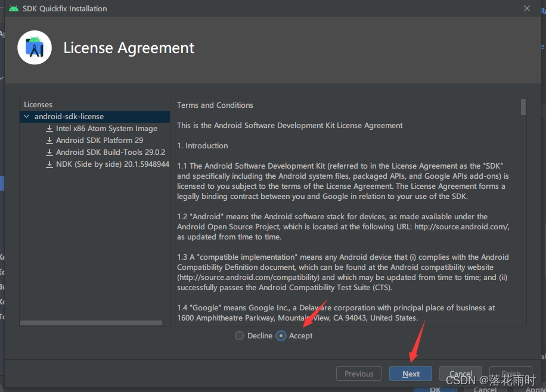This screenshot has height=392, width=546.
Task: Select Android SDK Platform 29 entry
Action: [100, 141]
